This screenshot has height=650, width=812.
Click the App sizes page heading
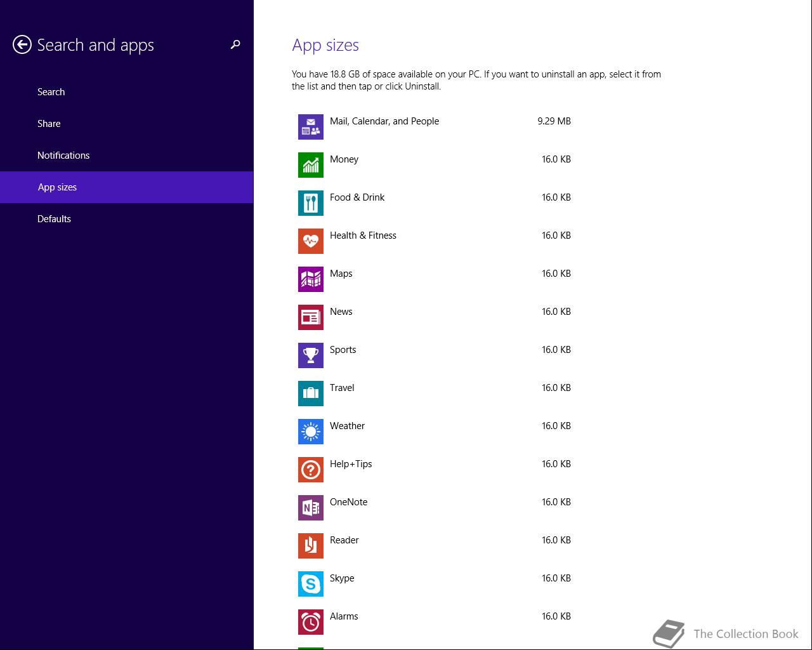pos(325,46)
